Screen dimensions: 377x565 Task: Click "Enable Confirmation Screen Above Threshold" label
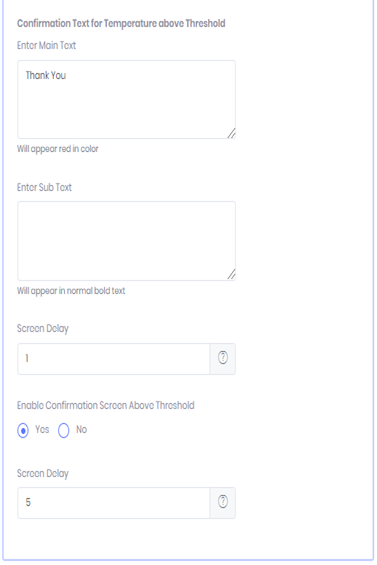[106, 405]
